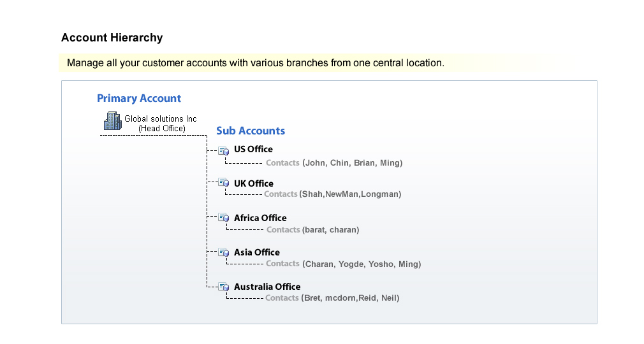Click the '(Charan, Yogde, Yosho, Ming)' contact list
The width and height of the screenshot is (644, 344).
click(362, 264)
